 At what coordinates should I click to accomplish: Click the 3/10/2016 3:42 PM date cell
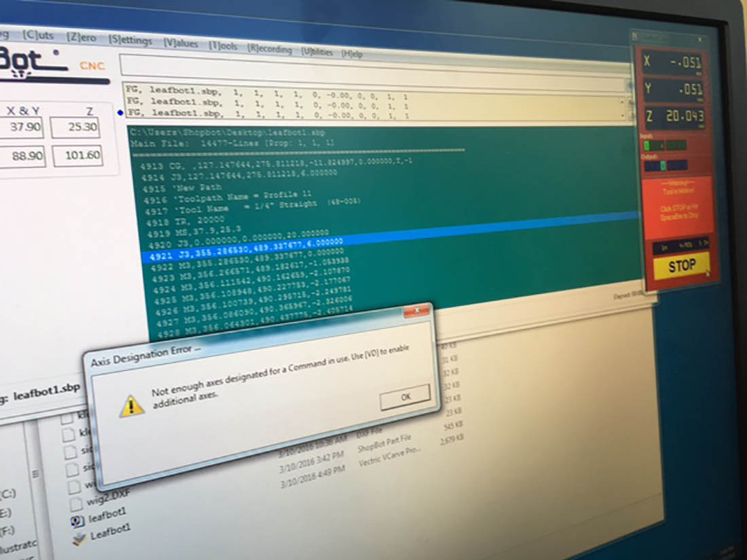click(312, 462)
